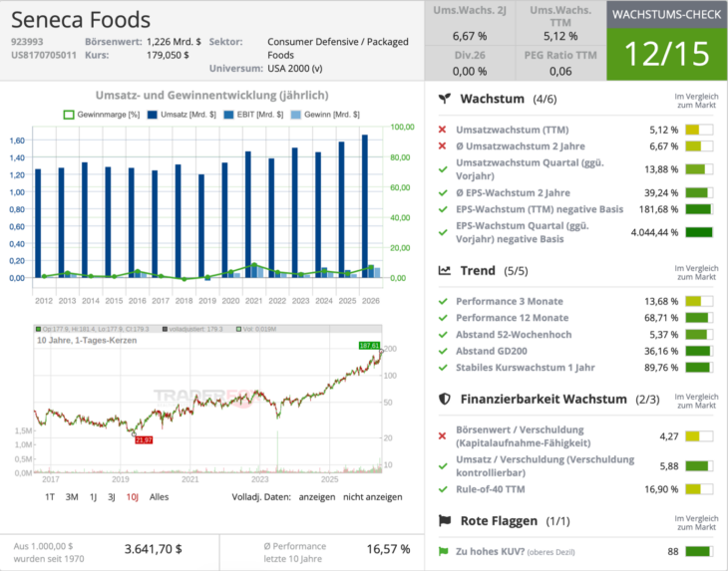Click the 2026 Umsatz bar
This screenshot has width=728, height=571.
tap(365, 206)
